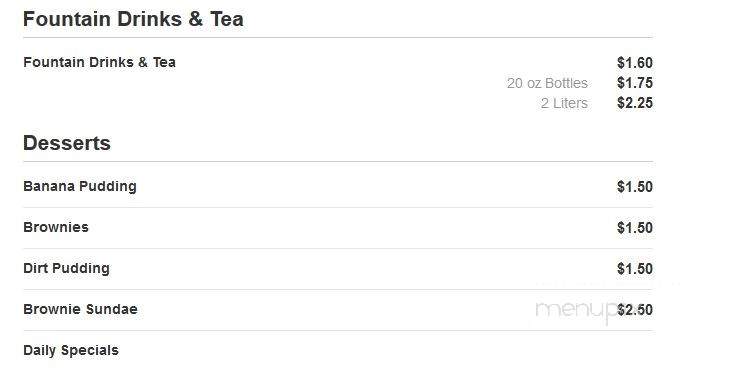Click the Brownies $1.50 price

[x=635, y=228]
